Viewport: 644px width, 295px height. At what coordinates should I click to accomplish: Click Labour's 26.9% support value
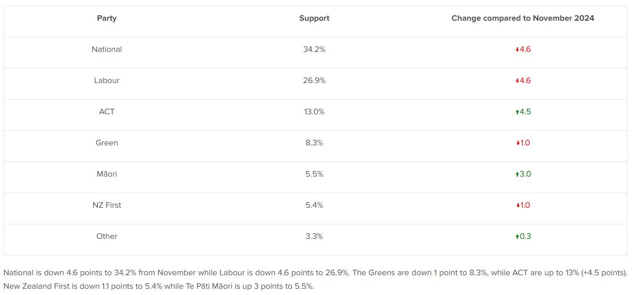click(314, 81)
